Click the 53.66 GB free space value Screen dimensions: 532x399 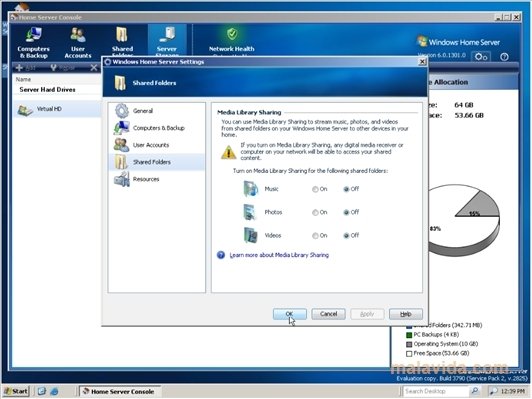coord(469,115)
